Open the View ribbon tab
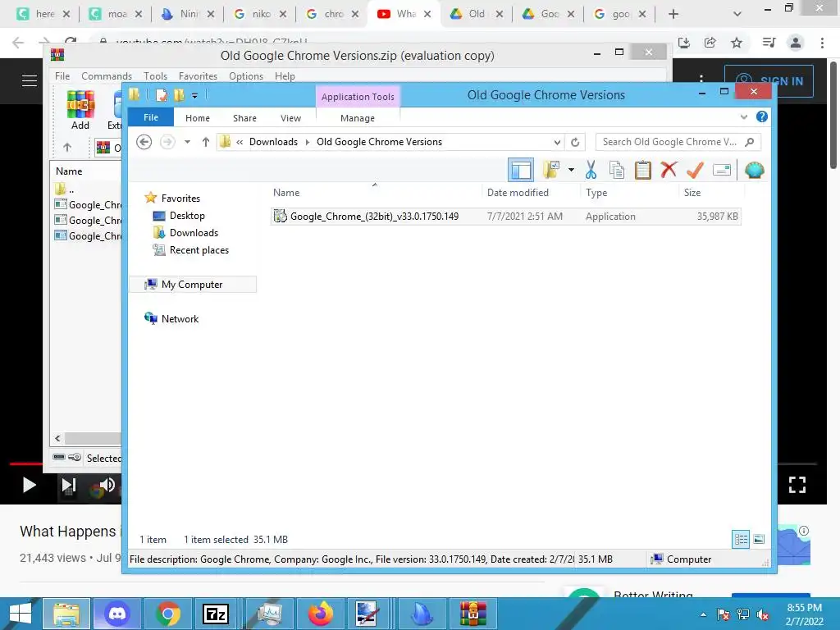The width and height of the screenshot is (840, 630). point(291,118)
